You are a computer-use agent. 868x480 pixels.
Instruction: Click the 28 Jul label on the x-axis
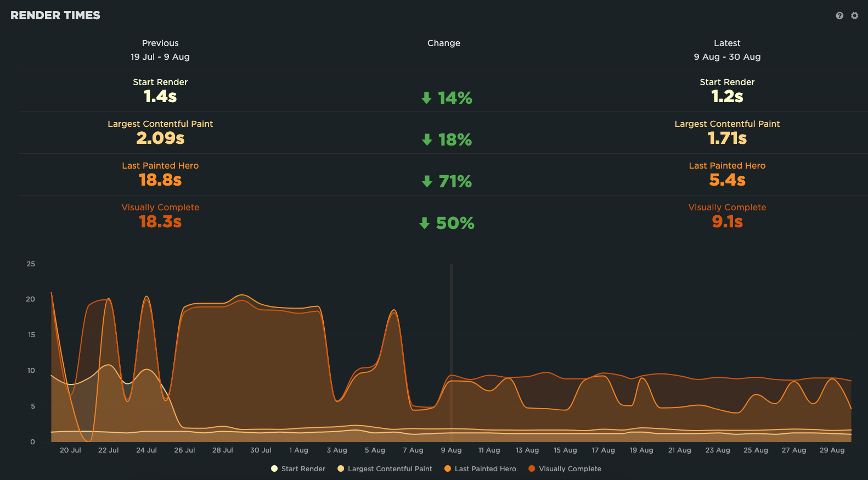(x=222, y=450)
